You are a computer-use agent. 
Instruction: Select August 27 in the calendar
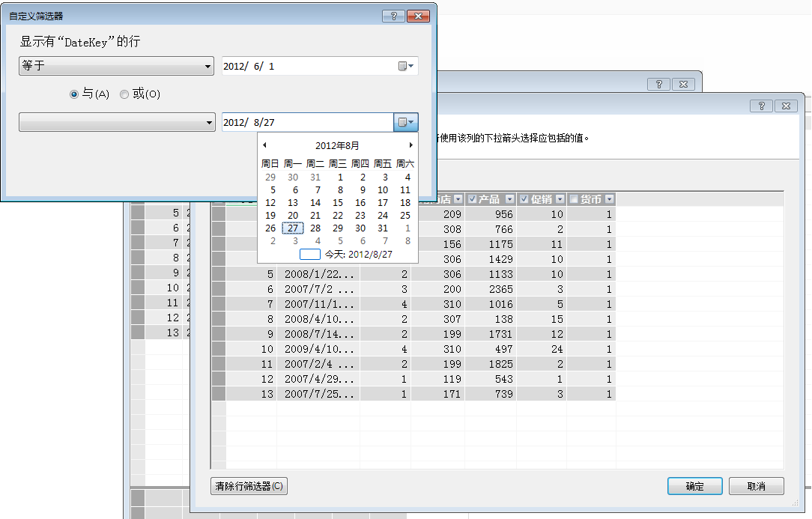pyautogui.click(x=293, y=228)
